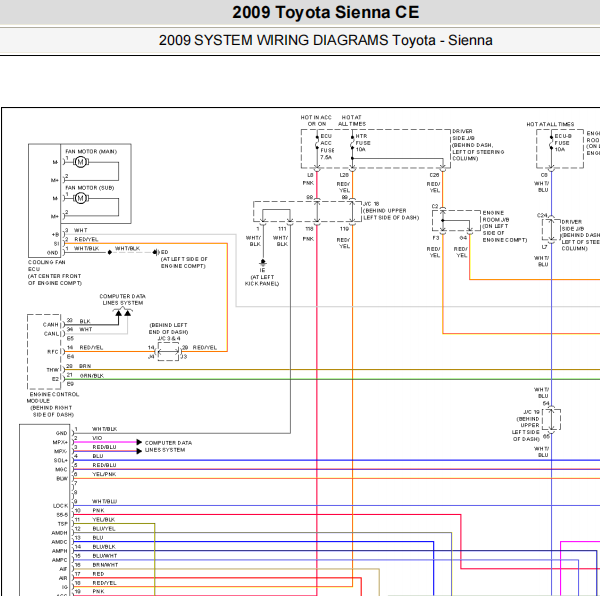Click the "ENGINE ROOM J/B" label near C2

(496, 216)
